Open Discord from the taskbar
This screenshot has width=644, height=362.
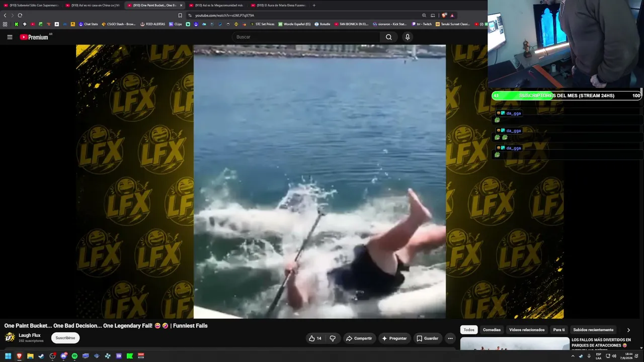coord(63,356)
